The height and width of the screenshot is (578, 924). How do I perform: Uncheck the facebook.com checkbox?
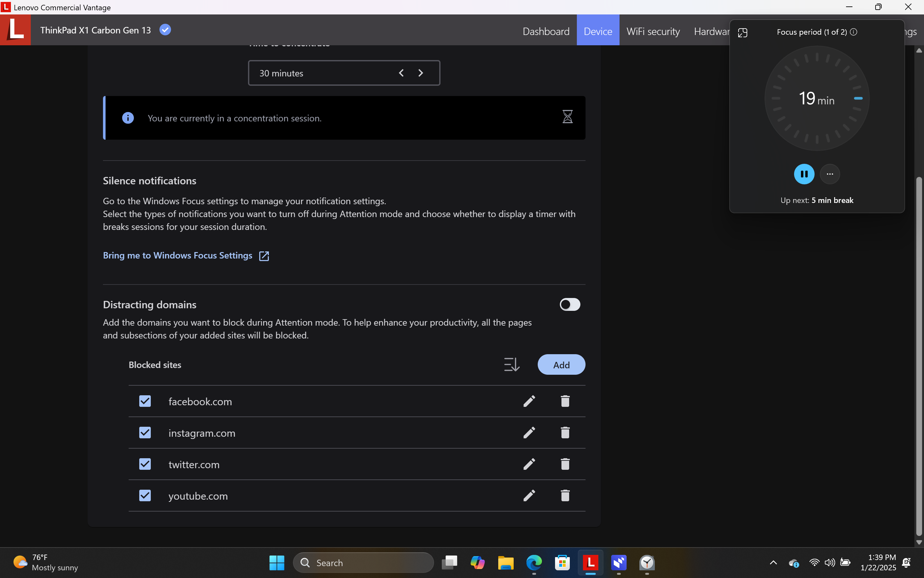tap(145, 401)
